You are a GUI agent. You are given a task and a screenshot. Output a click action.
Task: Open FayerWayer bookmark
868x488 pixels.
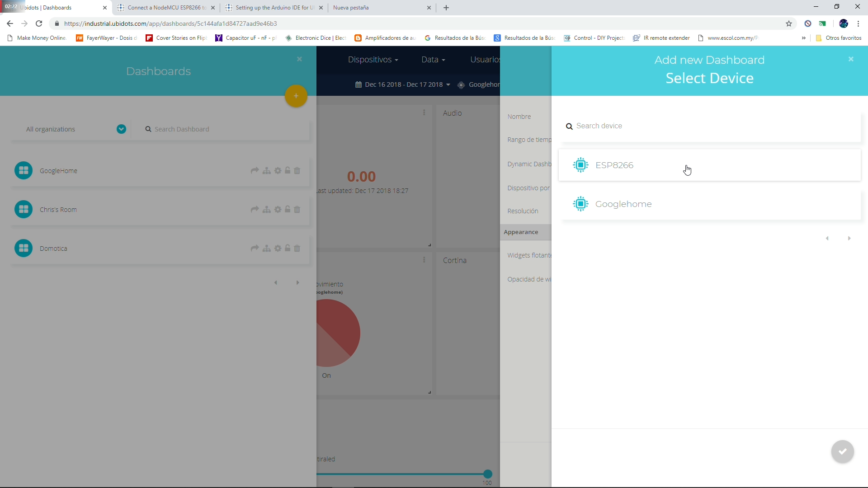(107, 38)
